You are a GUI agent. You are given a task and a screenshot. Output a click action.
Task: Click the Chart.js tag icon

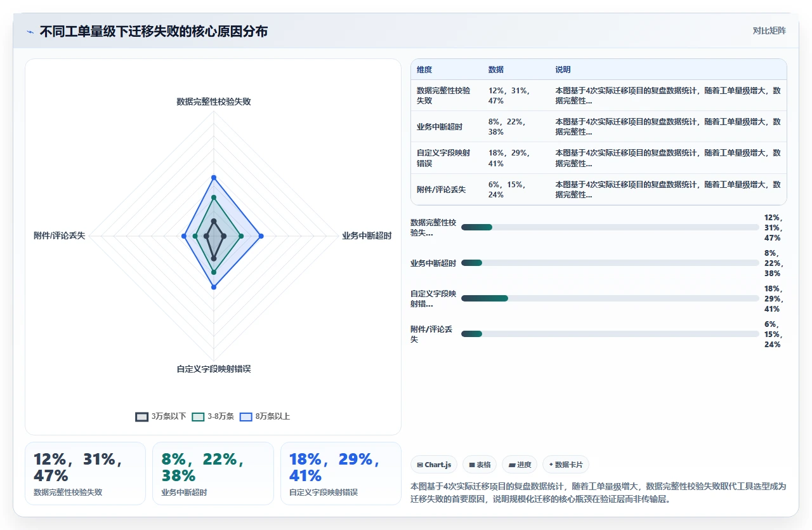[420, 465]
